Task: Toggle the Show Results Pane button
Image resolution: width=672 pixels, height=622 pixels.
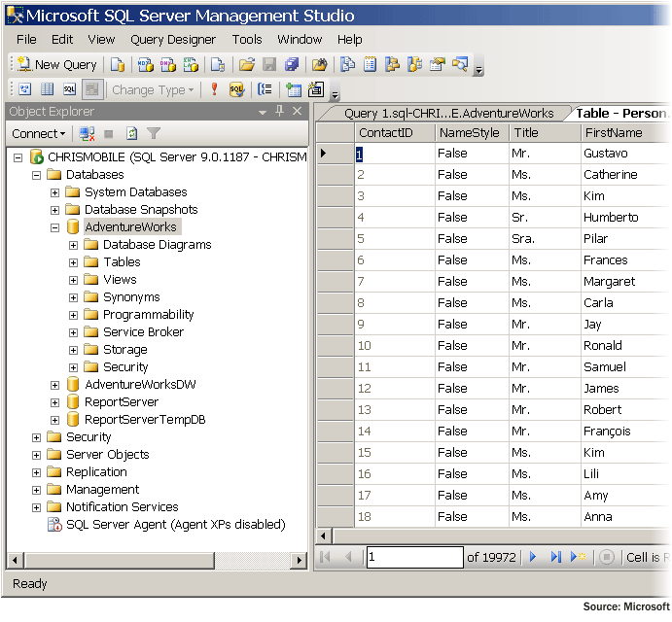Action: [x=92, y=89]
